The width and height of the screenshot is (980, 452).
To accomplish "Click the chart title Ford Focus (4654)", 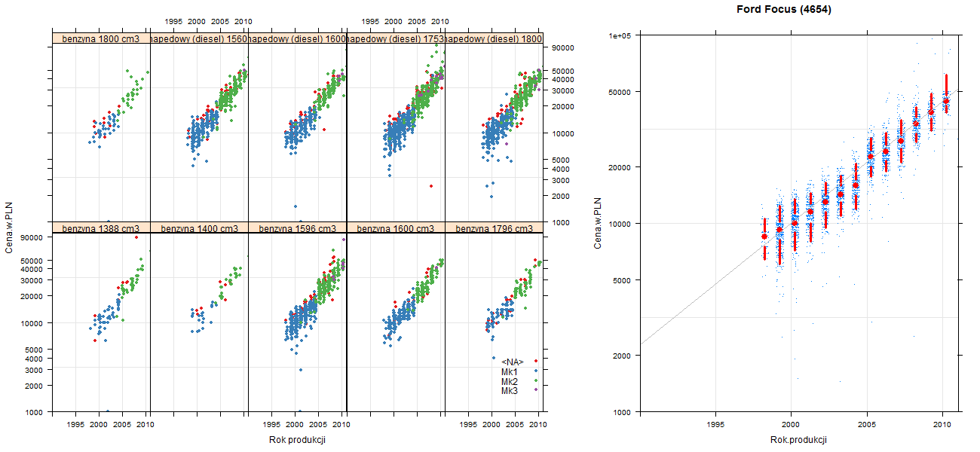I will tap(784, 10).
